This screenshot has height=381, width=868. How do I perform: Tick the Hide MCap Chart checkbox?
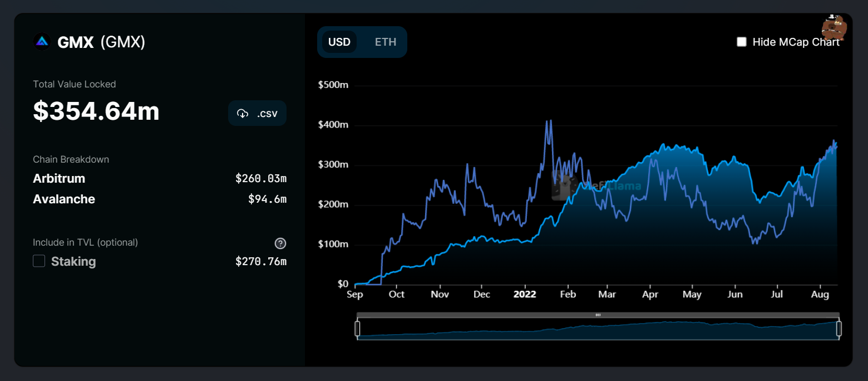click(x=742, y=42)
